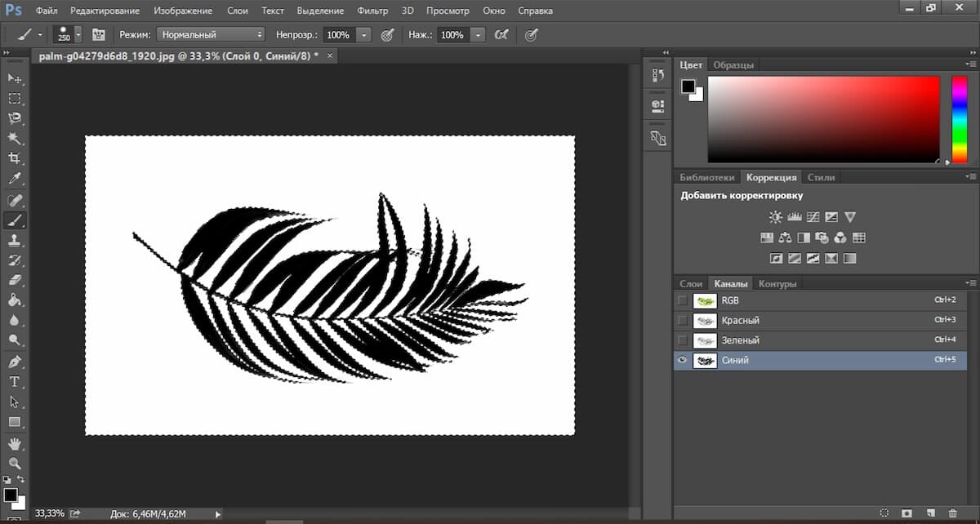Select the Type tool

point(15,382)
